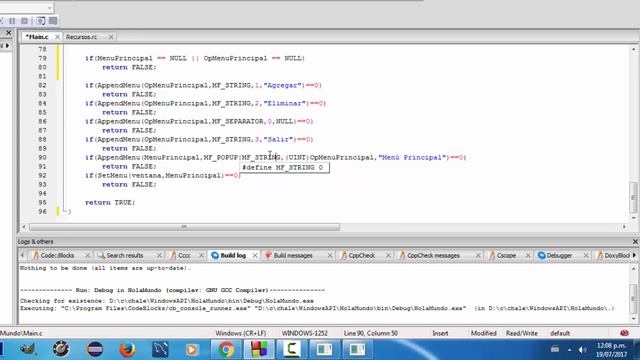Open the Cscope tab
Image resolution: width=640 pixels, height=360 pixels.
click(506, 256)
